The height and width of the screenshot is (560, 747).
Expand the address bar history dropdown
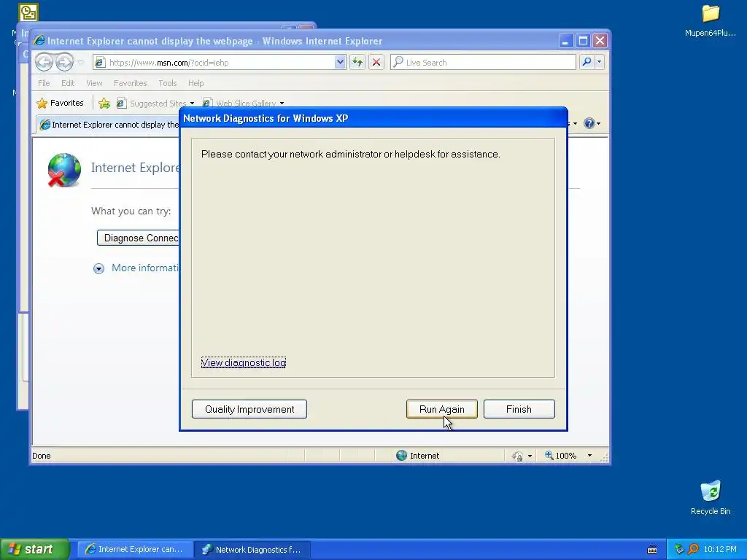coord(340,63)
